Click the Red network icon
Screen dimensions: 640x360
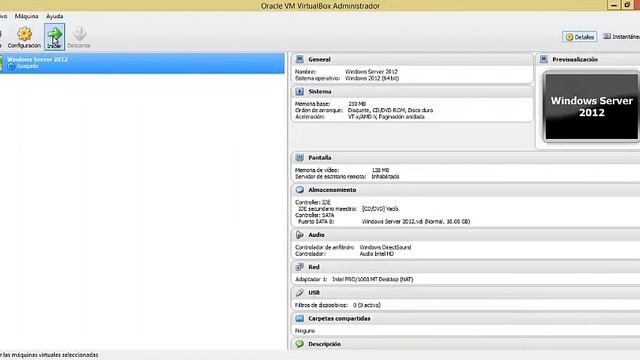pos(300,267)
